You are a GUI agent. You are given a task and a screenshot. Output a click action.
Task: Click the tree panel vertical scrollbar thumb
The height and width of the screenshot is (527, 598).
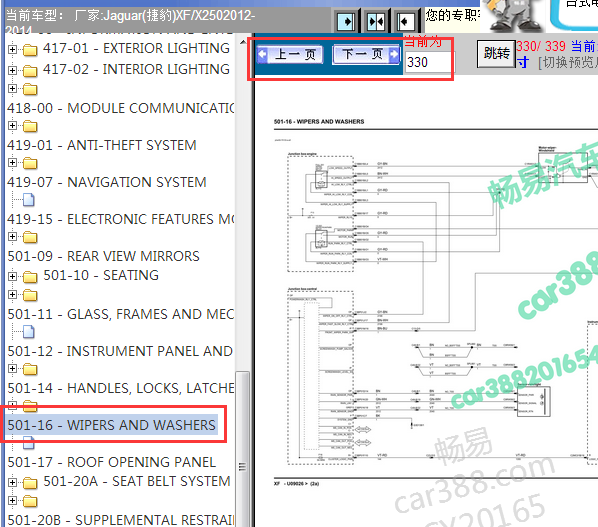click(x=243, y=449)
